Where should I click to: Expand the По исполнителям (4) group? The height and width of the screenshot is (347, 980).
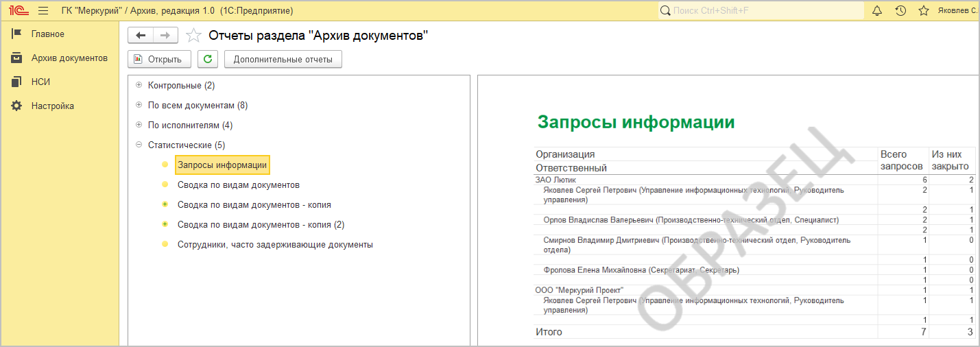click(x=139, y=125)
